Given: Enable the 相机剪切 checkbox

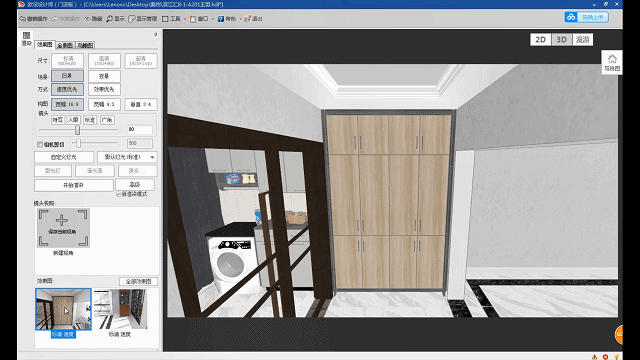Looking at the screenshot, I should click(x=40, y=144).
